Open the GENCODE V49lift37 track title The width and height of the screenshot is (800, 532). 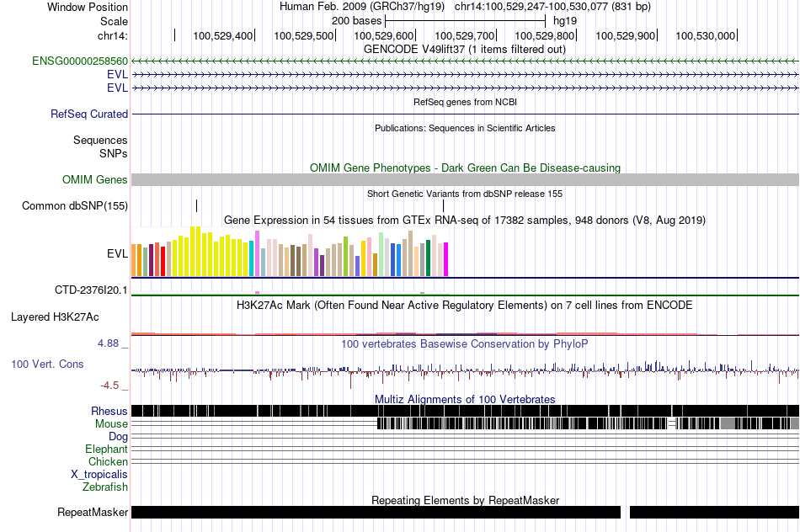[x=464, y=50]
